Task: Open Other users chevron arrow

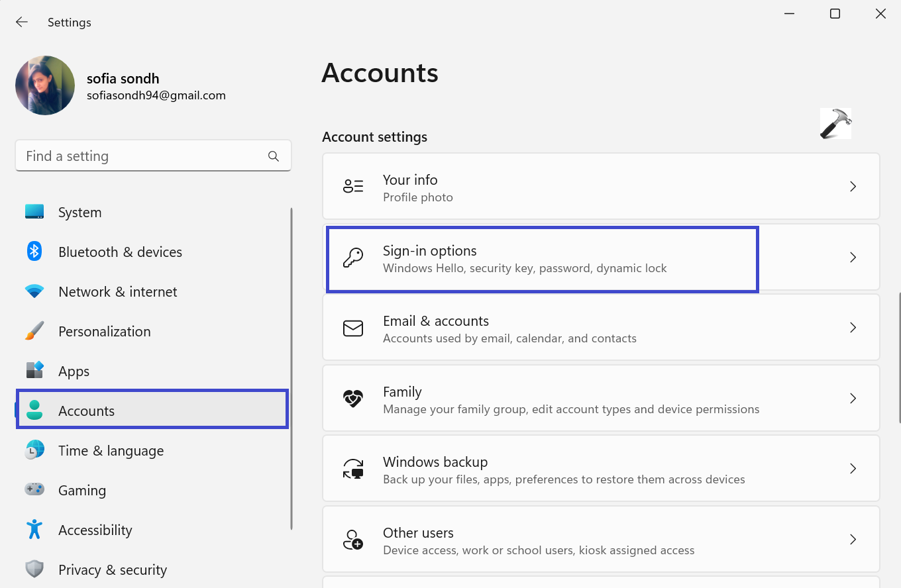Action: 853,540
